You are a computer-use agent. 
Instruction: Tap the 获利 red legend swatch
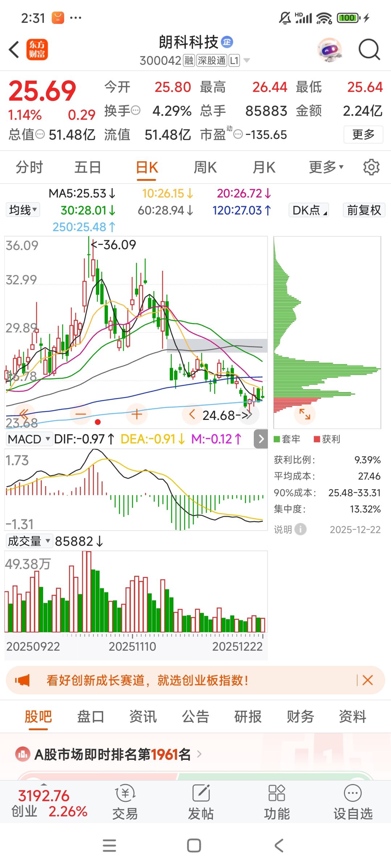click(x=317, y=439)
